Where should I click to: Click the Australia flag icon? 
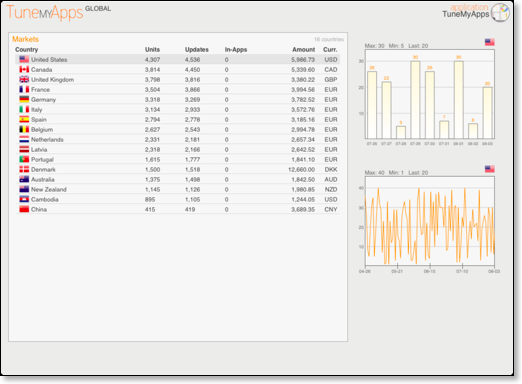click(x=24, y=179)
